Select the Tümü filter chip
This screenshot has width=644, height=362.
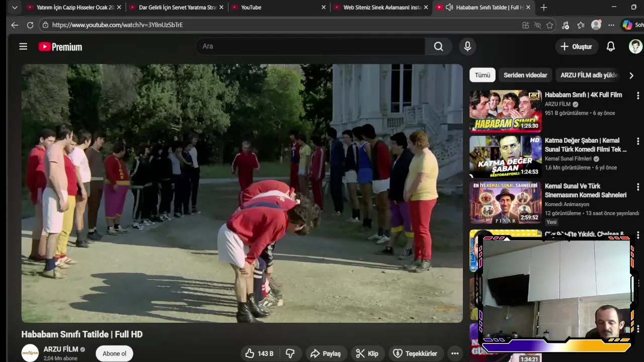[x=482, y=75]
